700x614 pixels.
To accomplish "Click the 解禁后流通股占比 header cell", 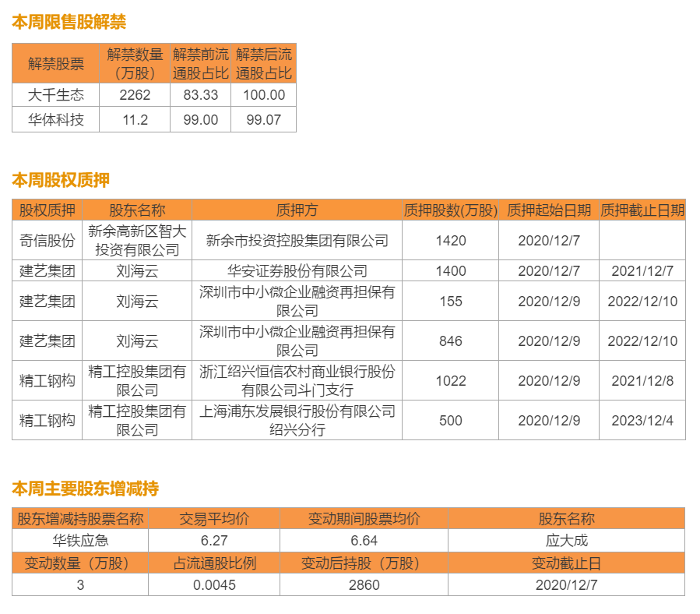I will pyautogui.click(x=264, y=63).
